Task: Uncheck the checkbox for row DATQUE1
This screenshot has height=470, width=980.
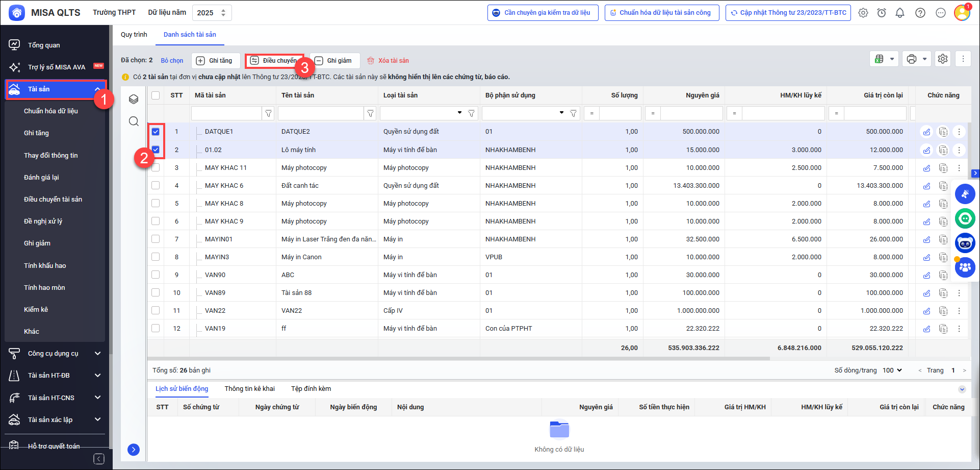Action: click(x=156, y=132)
